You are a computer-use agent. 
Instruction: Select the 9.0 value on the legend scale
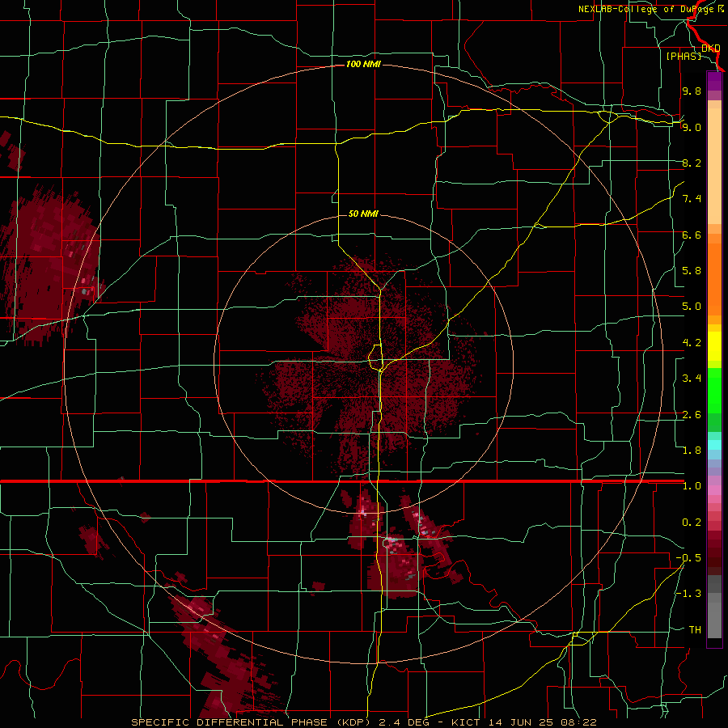[692, 127]
